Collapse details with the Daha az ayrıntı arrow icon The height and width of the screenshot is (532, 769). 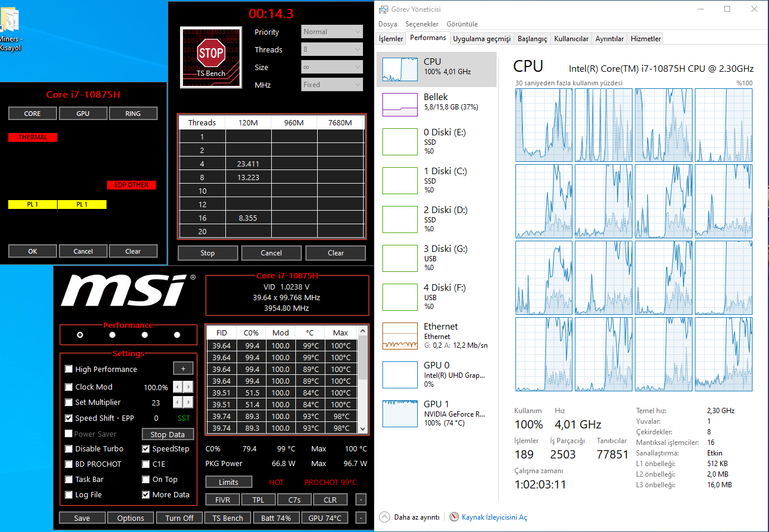point(385,517)
